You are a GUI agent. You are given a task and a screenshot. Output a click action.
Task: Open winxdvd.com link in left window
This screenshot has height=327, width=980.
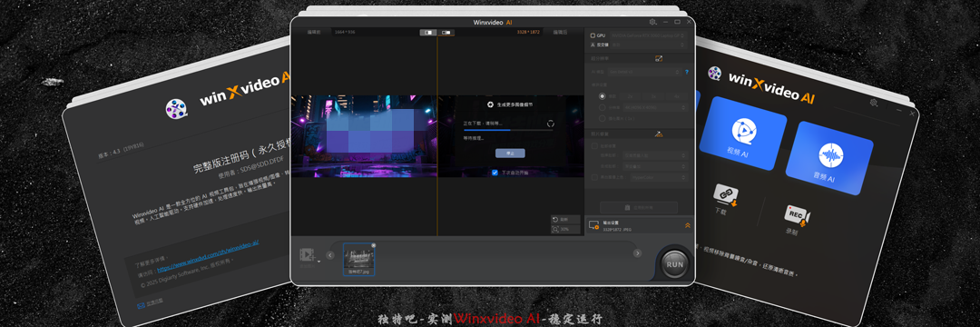[x=209, y=256]
